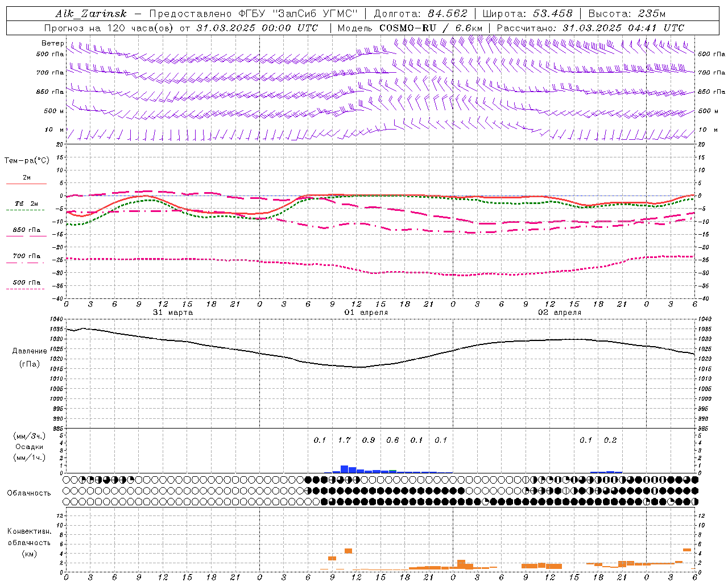Click the tallest blue precipitation bar
This screenshot has width=728, height=582.
344,469
